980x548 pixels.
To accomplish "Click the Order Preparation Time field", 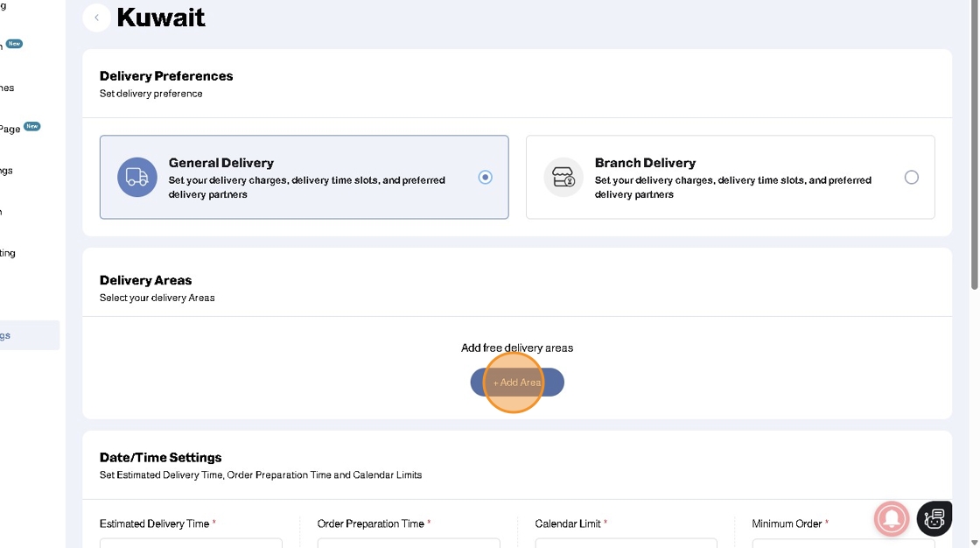I will point(409,543).
